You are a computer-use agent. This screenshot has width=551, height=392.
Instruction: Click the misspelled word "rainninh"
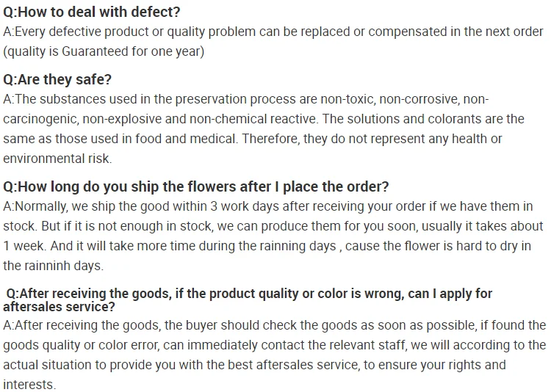tap(48, 266)
